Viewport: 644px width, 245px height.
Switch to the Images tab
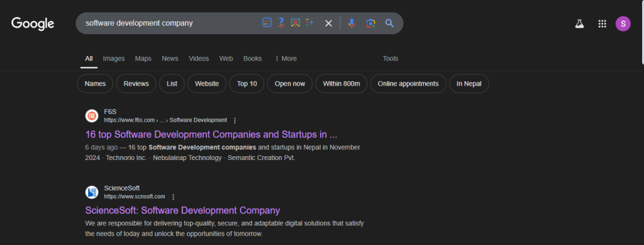click(114, 59)
